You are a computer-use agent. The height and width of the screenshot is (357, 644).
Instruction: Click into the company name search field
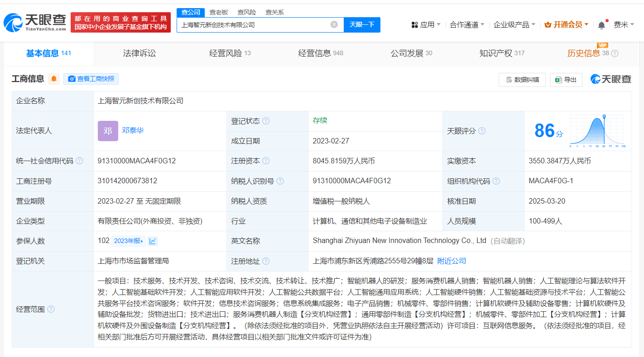[x=254, y=24]
